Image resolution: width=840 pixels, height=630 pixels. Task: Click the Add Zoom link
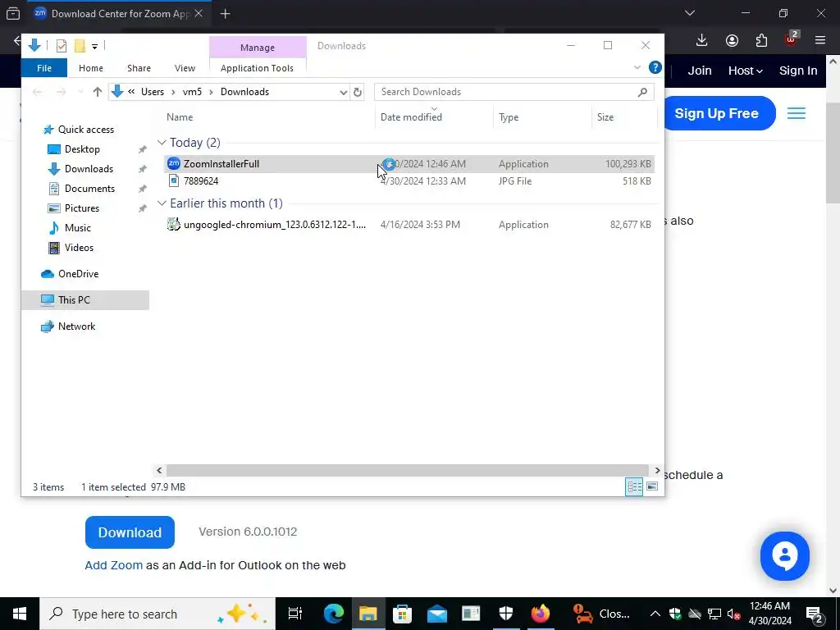tap(113, 565)
